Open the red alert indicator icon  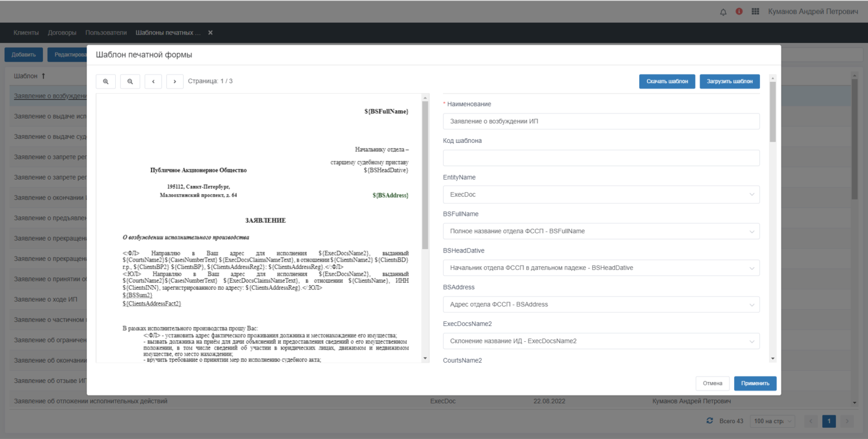click(x=739, y=11)
